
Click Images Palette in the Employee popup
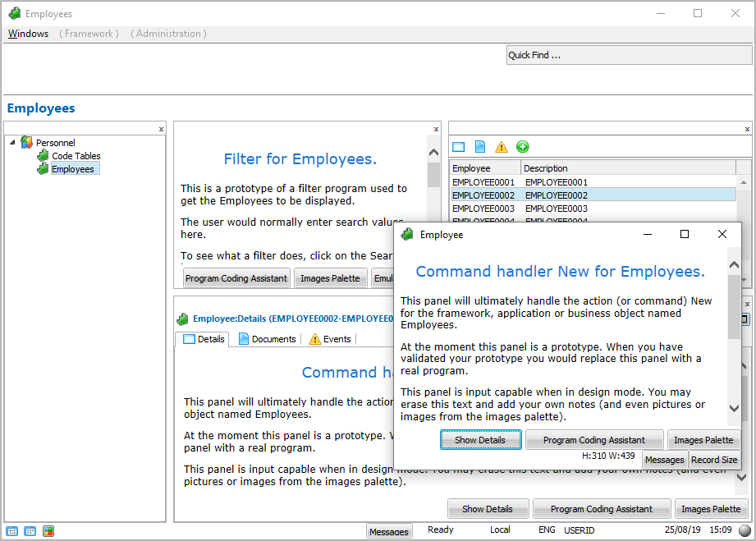point(703,440)
